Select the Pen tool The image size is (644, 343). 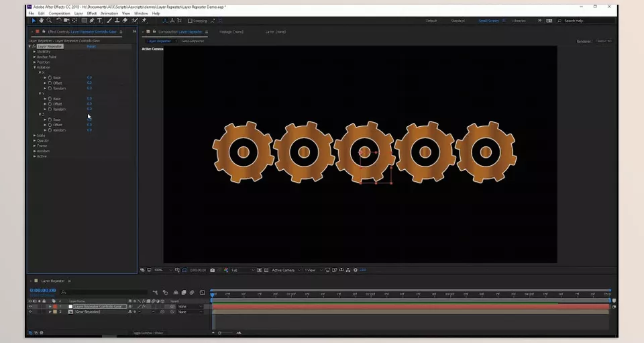coord(92,21)
